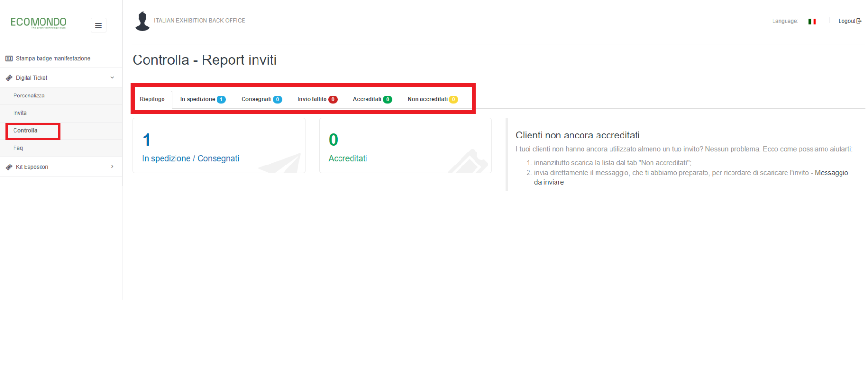Click the In spedizione / Consegnati card label

(190, 159)
